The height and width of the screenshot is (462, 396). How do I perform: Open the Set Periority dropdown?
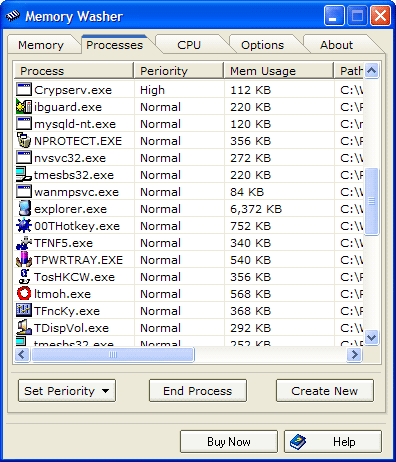pyautogui.click(x=67, y=391)
